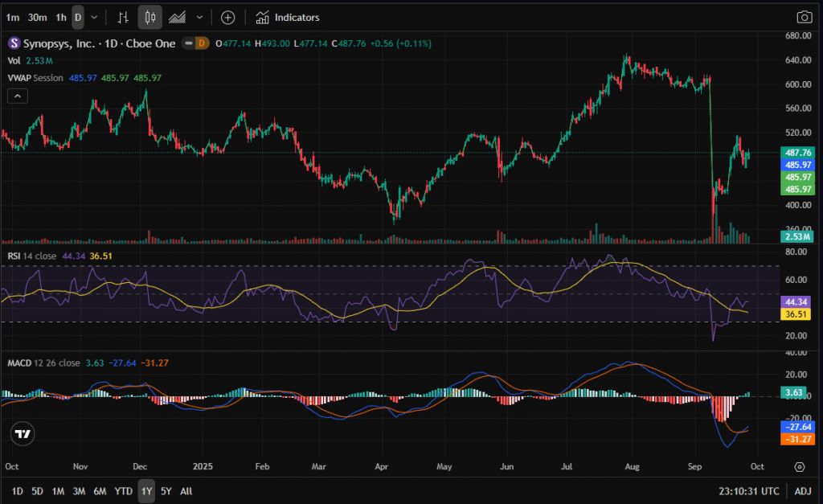
Task: Click the Synopsys symbol logo icon
Action: (14, 43)
